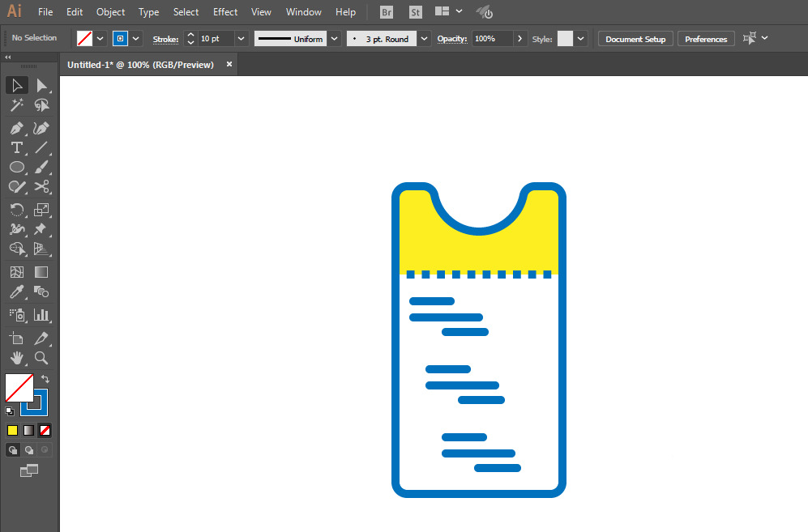Switch paint mode to Gradient
This screenshot has height=532, width=808.
coord(28,430)
